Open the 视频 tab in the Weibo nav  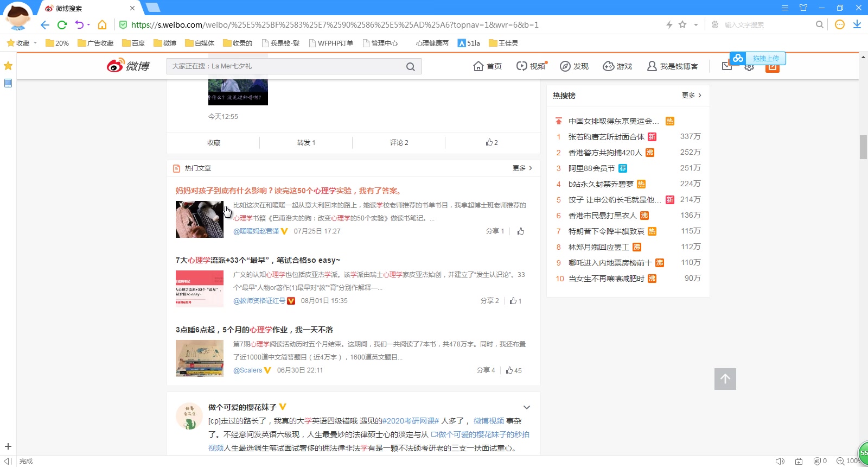(x=532, y=66)
